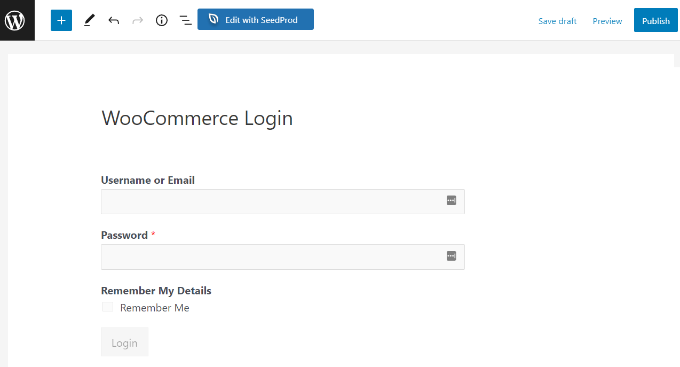Select the pencil Tools icon
The width and height of the screenshot is (680, 367).
click(x=89, y=20)
